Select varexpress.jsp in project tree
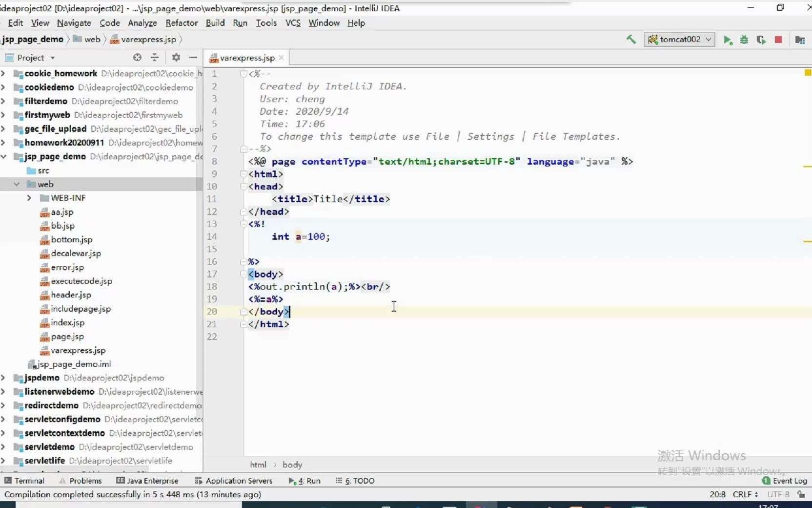 click(73, 350)
